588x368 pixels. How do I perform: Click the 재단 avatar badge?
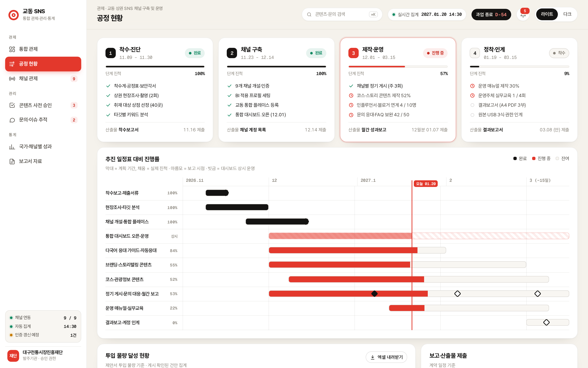(x=13, y=356)
